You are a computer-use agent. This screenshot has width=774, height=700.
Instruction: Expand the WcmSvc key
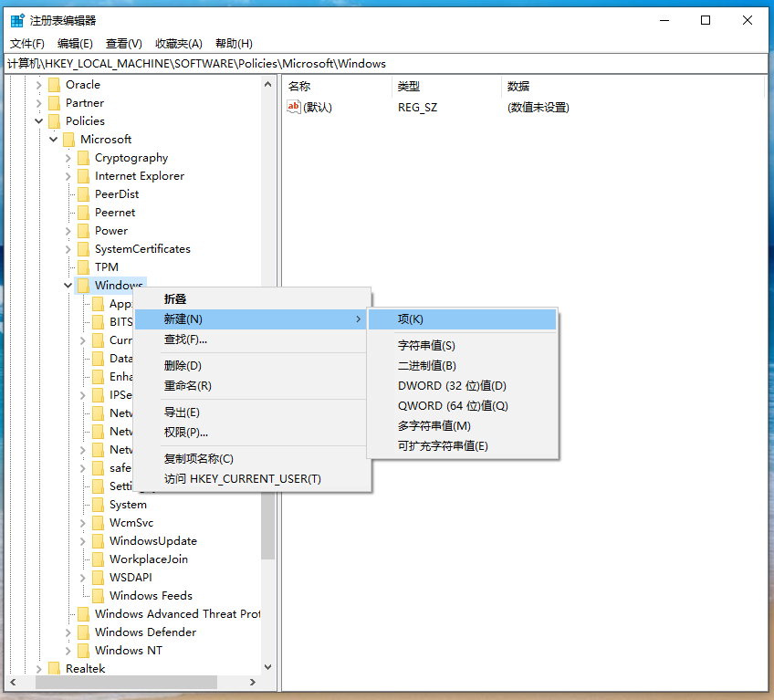[x=83, y=523]
